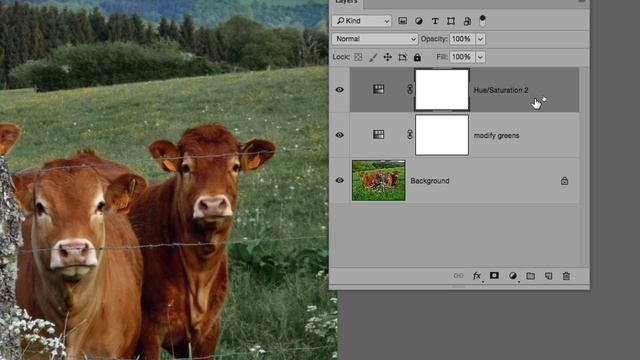
Task: Select modify greens adjustment icon
Action: point(379,134)
